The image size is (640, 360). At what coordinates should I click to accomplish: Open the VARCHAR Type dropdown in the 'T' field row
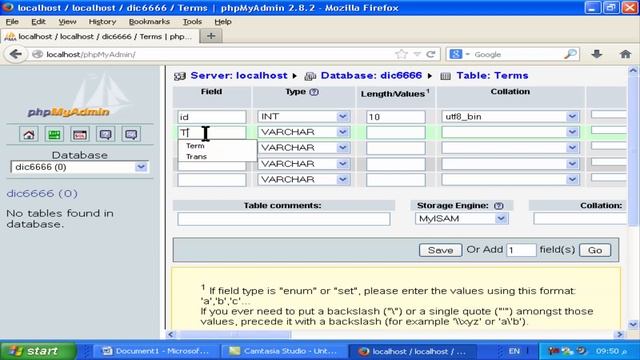pos(343,132)
